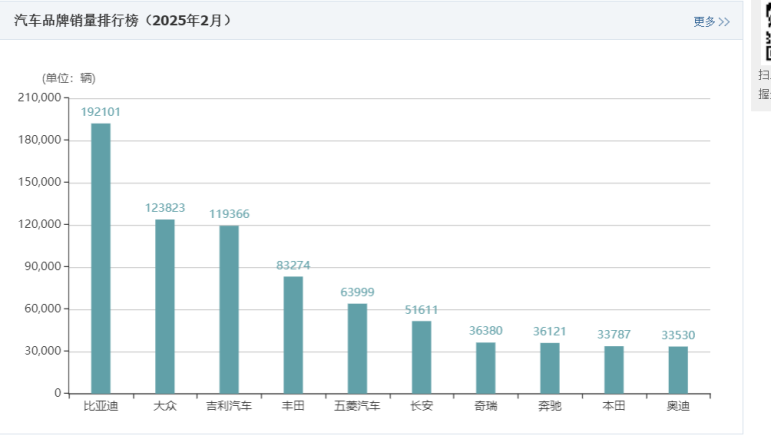771x439 pixels.
Task: Click the 180,000 y-axis tick label
Action: click(x=39, y=140)
